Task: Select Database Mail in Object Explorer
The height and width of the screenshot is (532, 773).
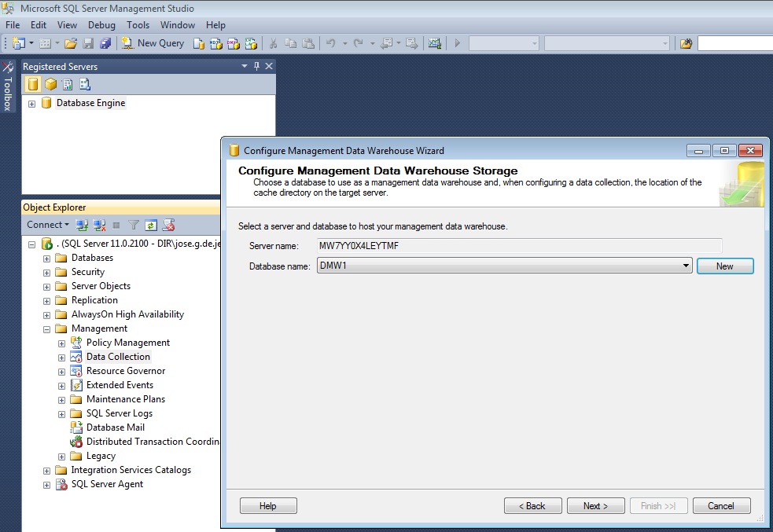Action: click(x=116, y=427)
